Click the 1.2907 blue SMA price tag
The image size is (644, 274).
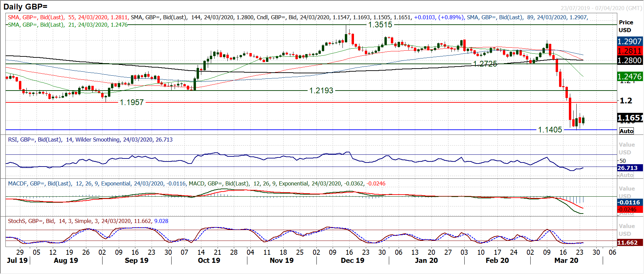[629, 41]
